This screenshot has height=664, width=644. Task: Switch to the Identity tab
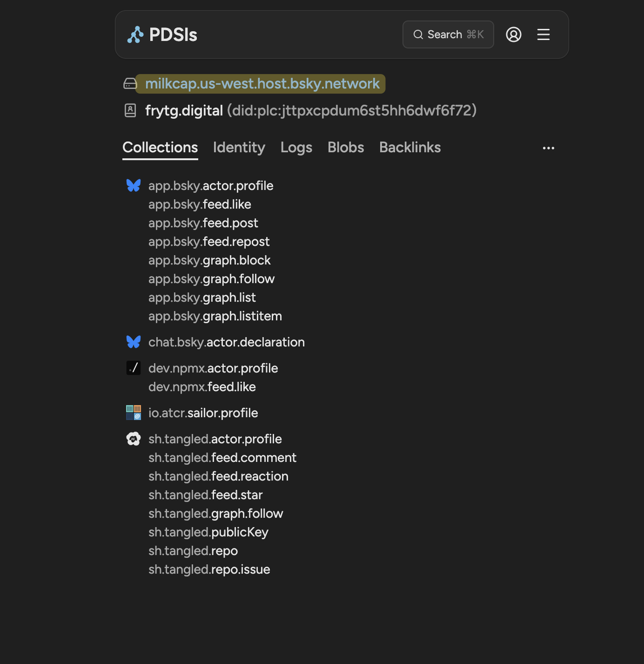[239, 147]
